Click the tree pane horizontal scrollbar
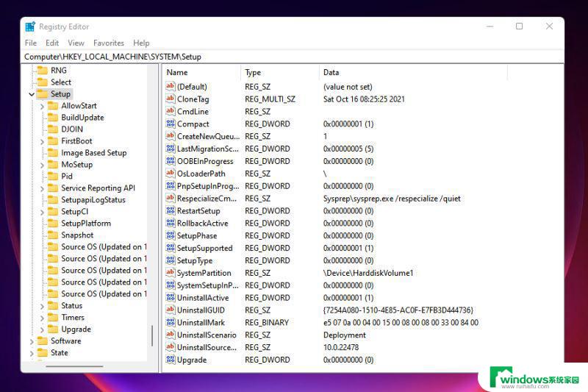This screenshot has height=392, width=588. pyautogui.click(x=74, y=366)
